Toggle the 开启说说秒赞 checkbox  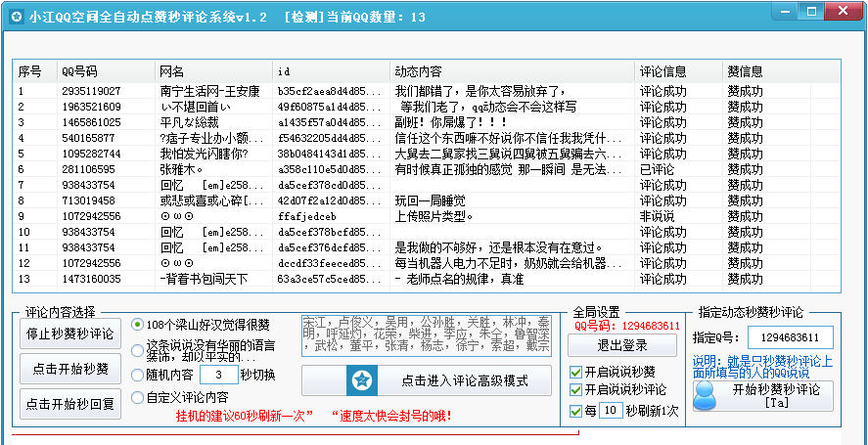pos(575,372)
